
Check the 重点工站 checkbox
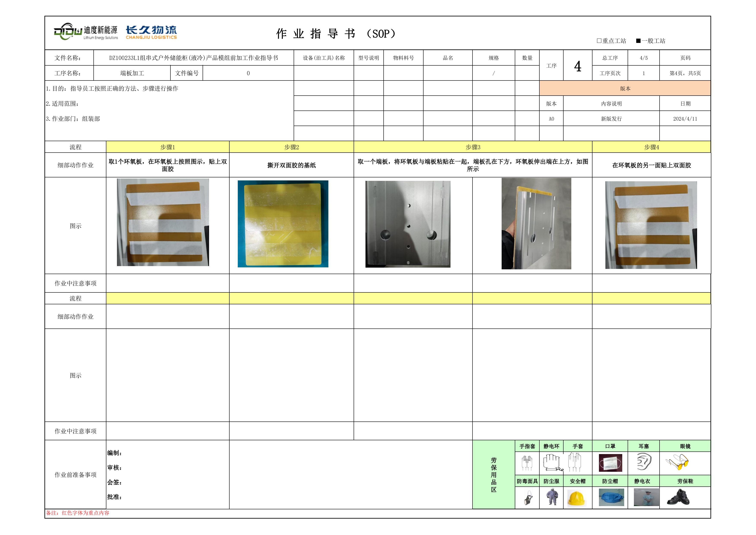click(x=599, y=41)
